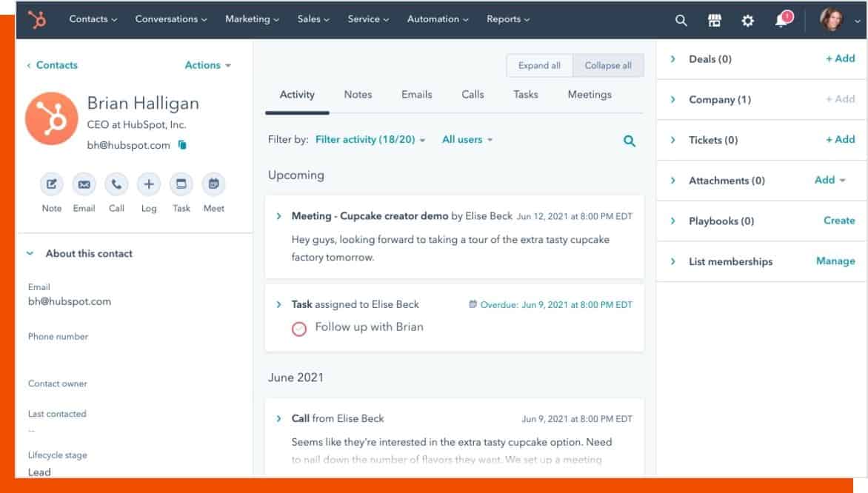Open the Conversations menu
The width and height of the screenshot is (868, 493).
[x=171, y=19]
